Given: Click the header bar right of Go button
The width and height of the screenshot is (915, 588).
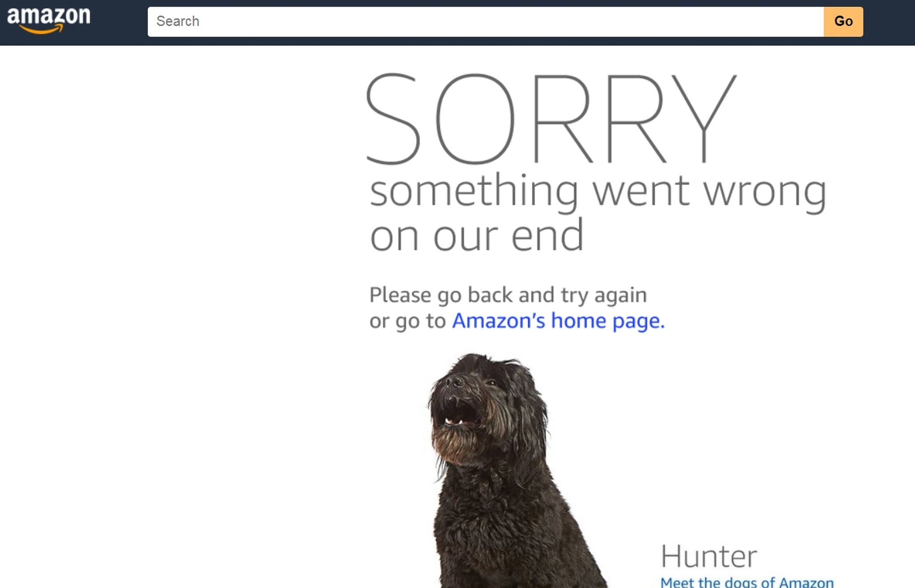Looking at the screenshot, I should [889, 22].
